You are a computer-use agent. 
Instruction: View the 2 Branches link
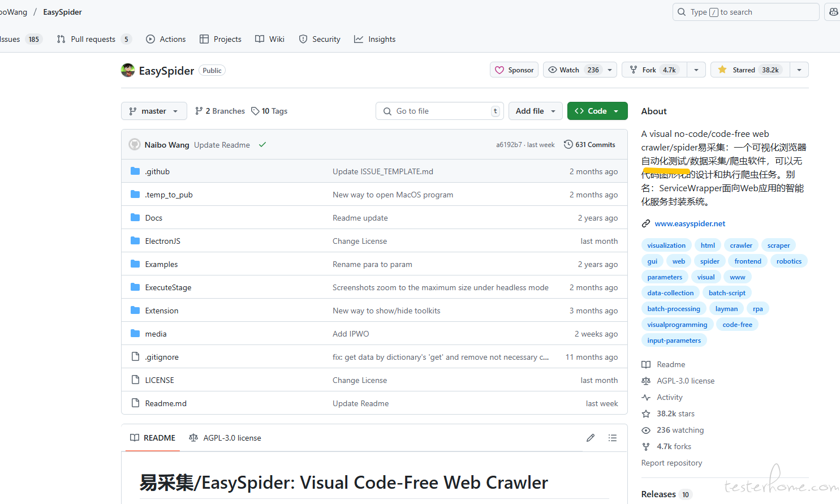[x=220, y=111]
